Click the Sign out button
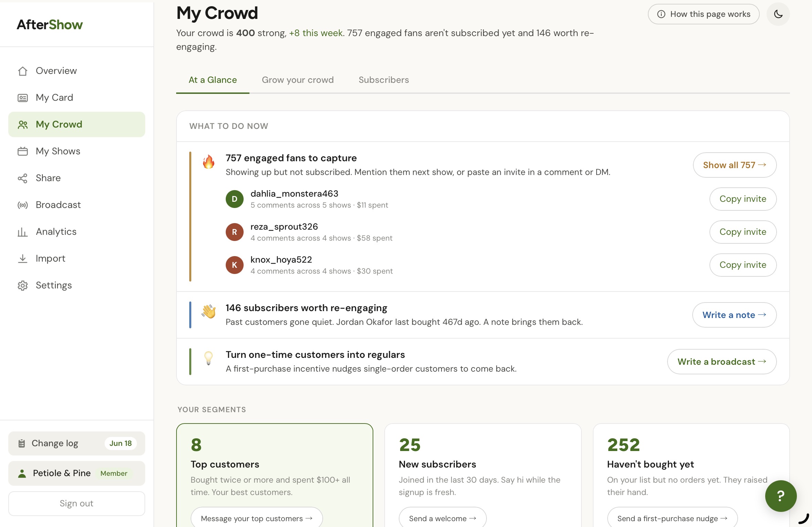The width and height of the screenshot is (812, 527). pyautogui.click(x=77, y=504)
